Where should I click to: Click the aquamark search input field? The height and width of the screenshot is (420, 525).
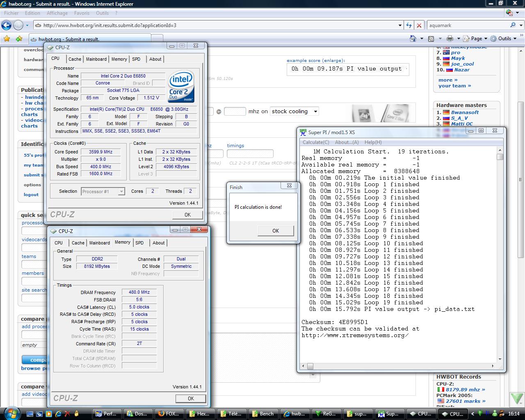pyautogui.click(x=468, y=25)
